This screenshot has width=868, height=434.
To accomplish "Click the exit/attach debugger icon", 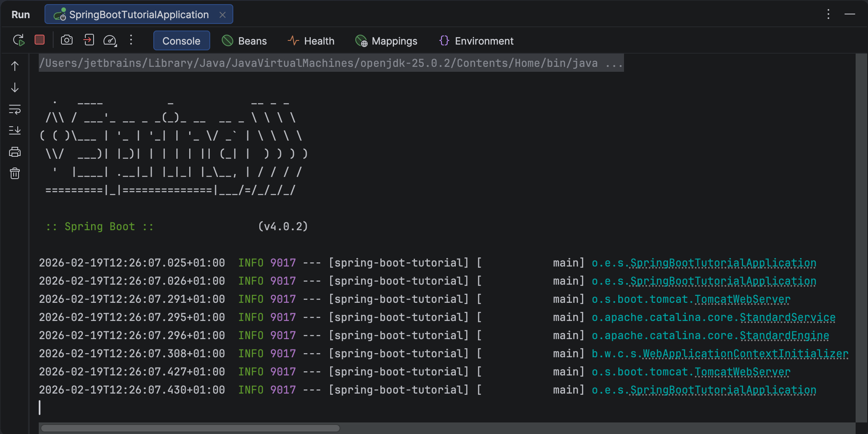I will pos(89,40).
